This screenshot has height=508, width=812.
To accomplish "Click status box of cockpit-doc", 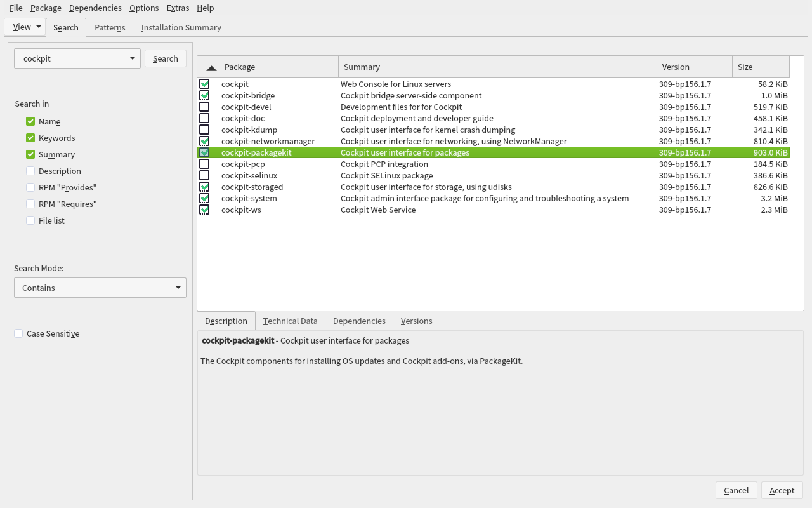I will 204,118.
